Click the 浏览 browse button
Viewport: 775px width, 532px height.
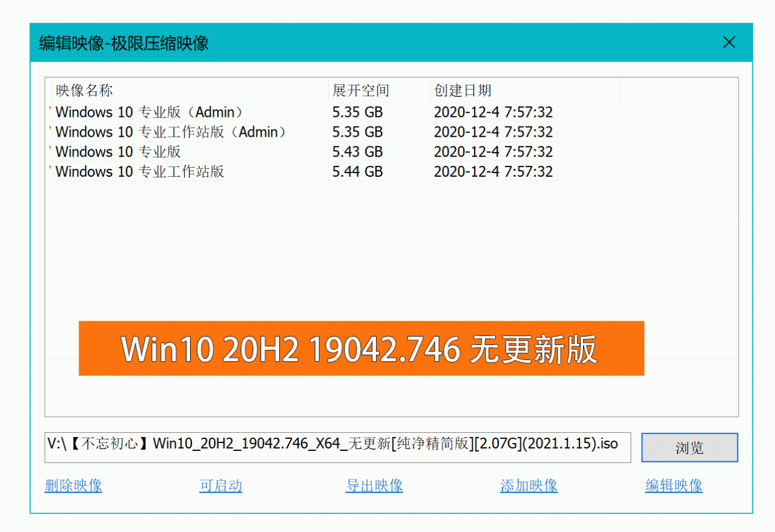(690, 447)
